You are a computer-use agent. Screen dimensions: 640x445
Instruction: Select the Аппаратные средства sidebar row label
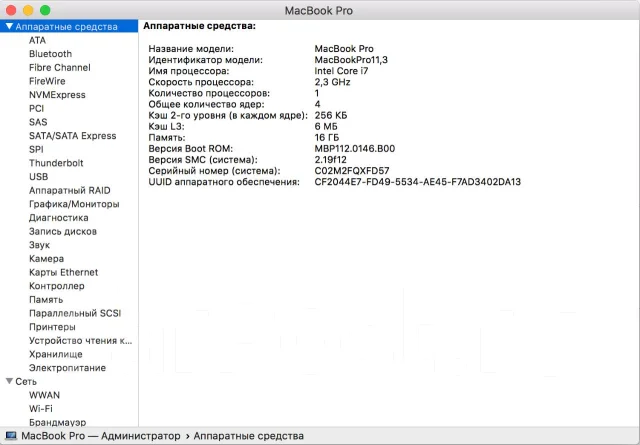click(x=66, y=27)
